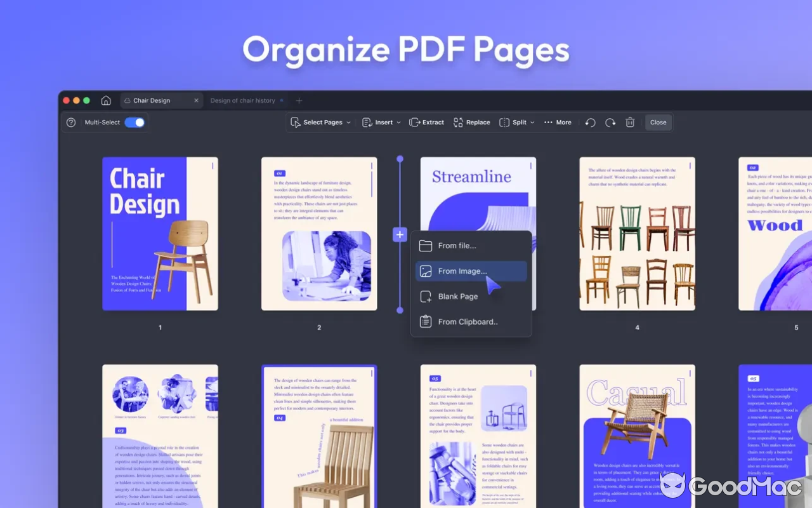Click the Close button in the toolbar
This screenshot has width=812, height=508.
(x=658, y=122)
